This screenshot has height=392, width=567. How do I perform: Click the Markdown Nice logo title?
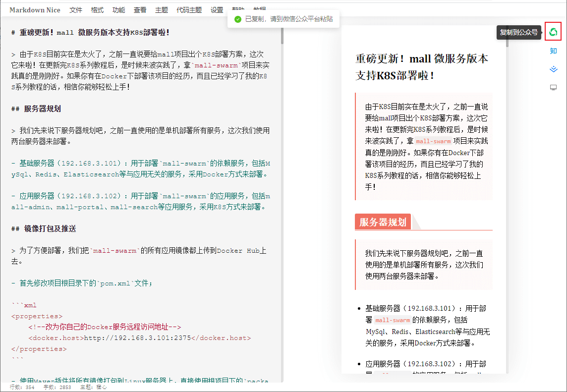point(35,10)
